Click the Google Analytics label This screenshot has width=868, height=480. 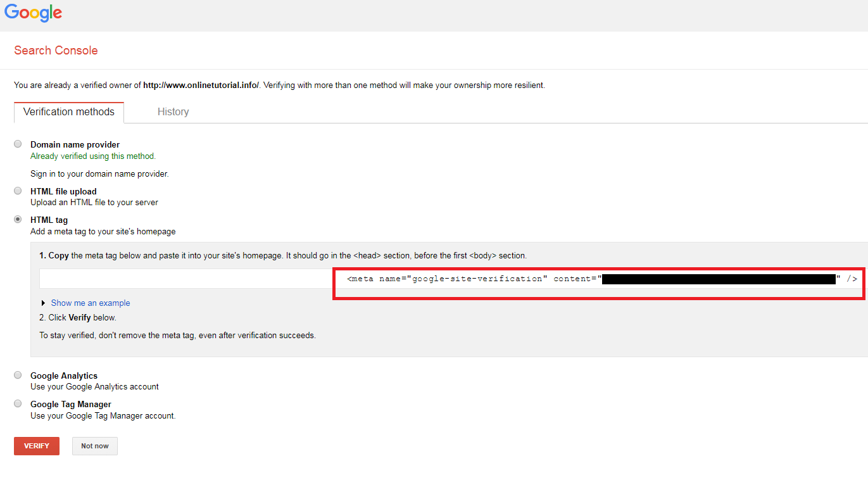pyautogui.click(x=64, y=376)
